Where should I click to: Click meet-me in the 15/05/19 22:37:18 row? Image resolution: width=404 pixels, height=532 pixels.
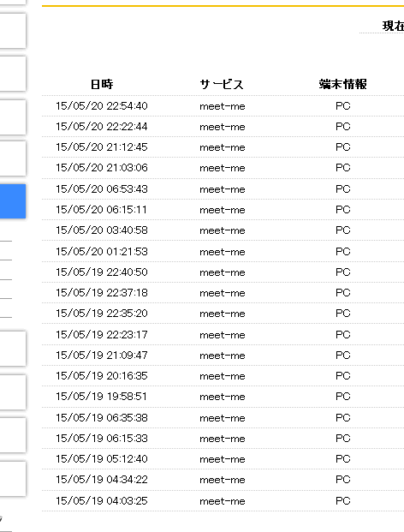click(x=222, y=293)
